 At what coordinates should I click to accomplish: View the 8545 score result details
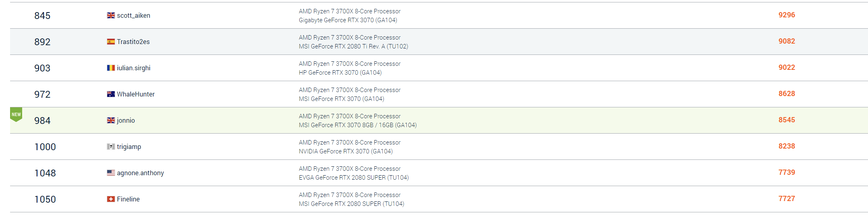pyautogui.click(x=786, y=120)
